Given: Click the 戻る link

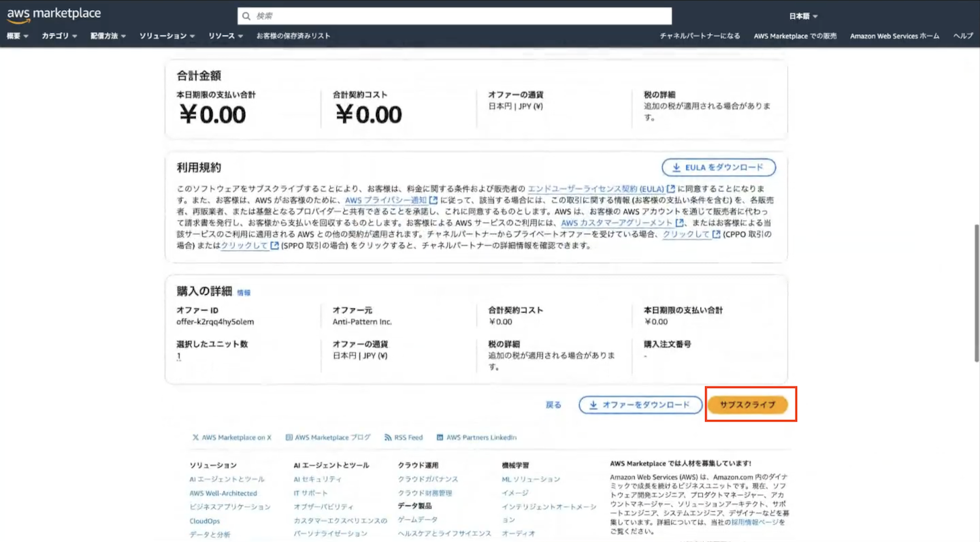Looking at the screenshot, I should (x=553, y=405).
